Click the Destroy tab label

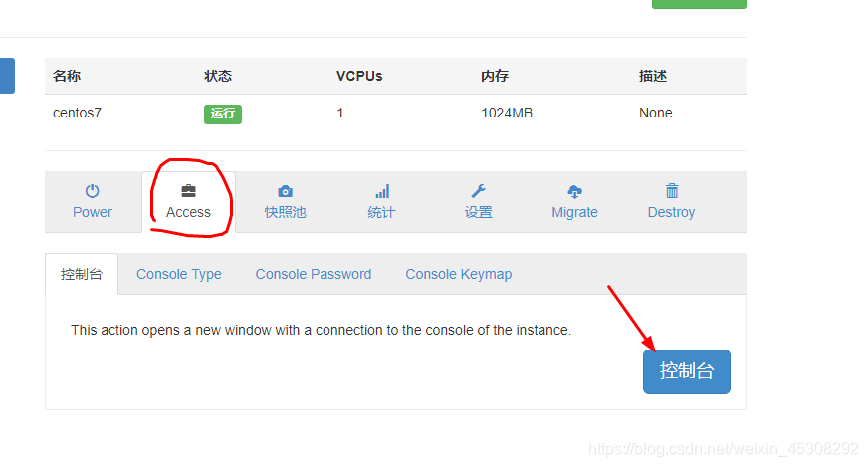point(671,213)
